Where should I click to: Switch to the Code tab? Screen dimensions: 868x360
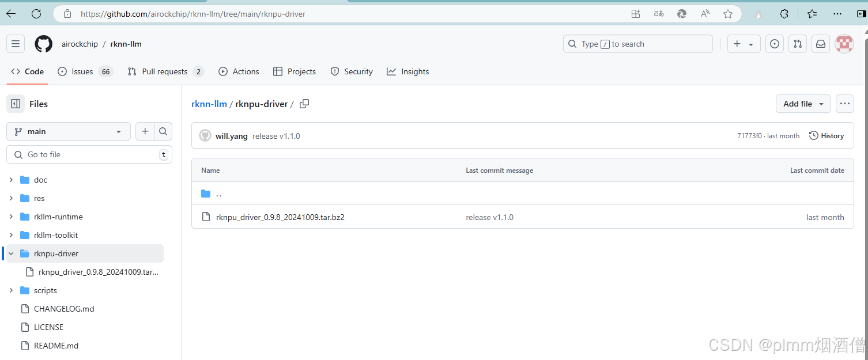[x=27, y=71]
